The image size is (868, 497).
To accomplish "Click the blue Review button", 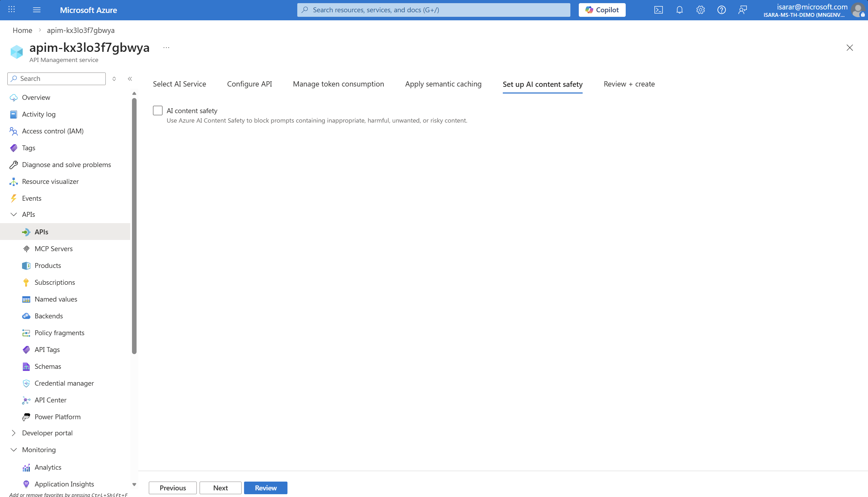I will click(x=265, y=488).
